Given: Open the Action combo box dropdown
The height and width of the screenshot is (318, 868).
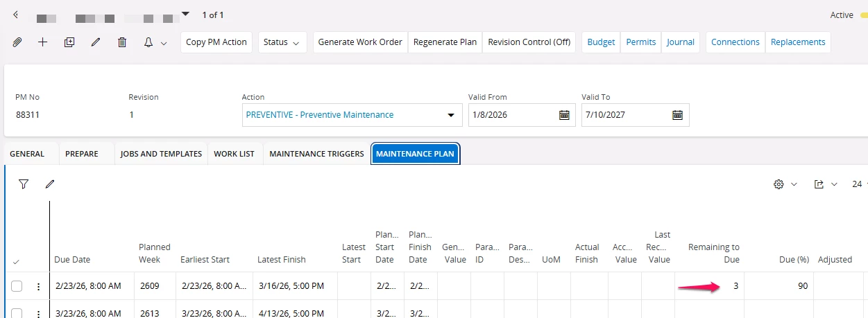Looking at the screenshot, I should click(x=451, y=115).
